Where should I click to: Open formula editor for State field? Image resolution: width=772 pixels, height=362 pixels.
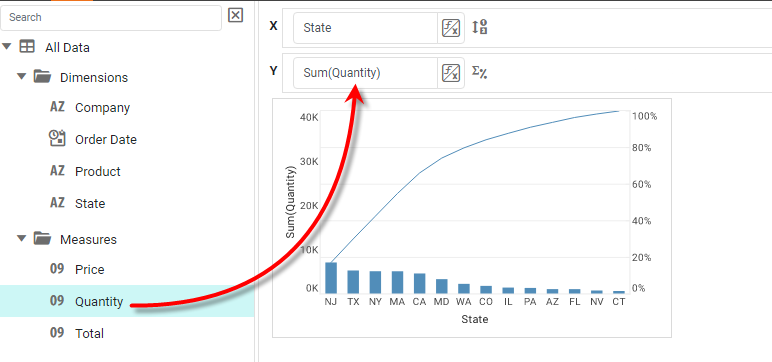pyautogui.click(x=450, y=28)
